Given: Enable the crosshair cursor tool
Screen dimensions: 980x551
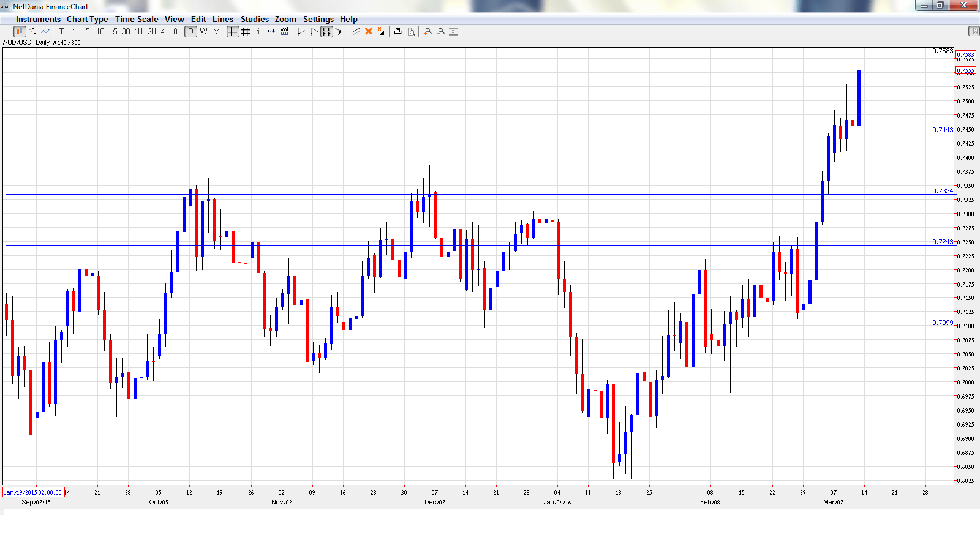Looking at the screenshot, I should (233, 31).
